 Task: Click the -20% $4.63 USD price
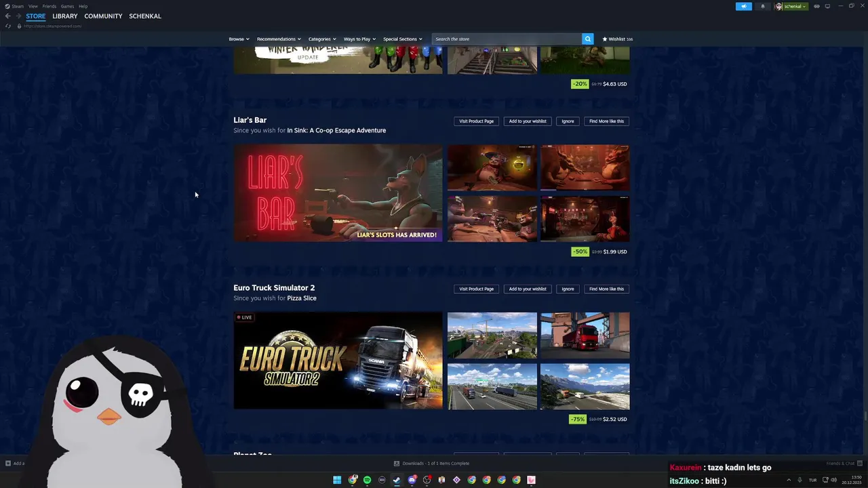coord(599,84)
